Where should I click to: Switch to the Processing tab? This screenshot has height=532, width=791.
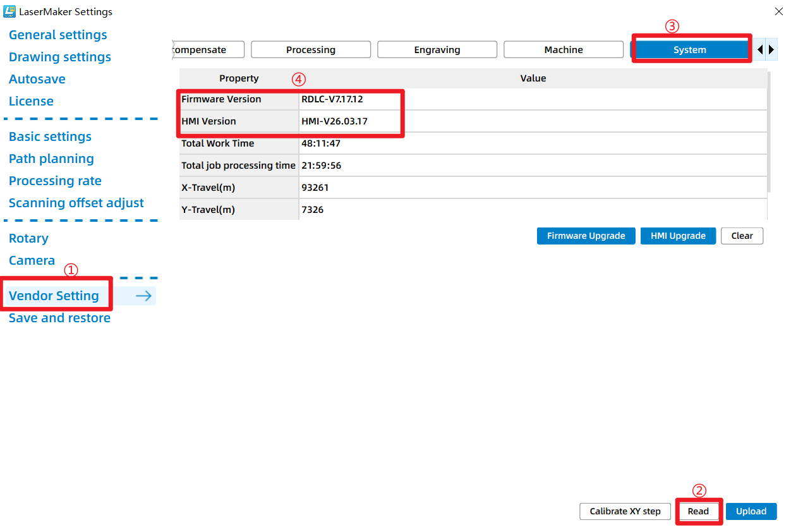pos(311,50)
